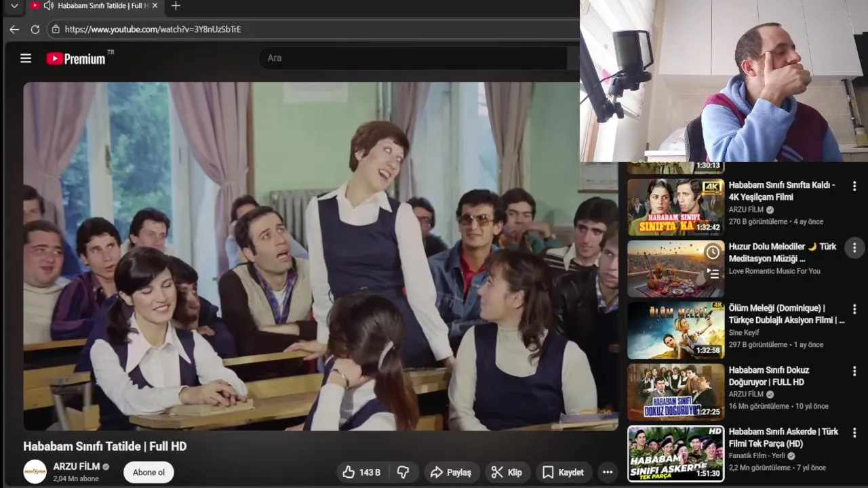Viewport: 868px width, 488px height.
Task: Open options for Huzur Dolu Melodiler video
Action: [854, 248]
